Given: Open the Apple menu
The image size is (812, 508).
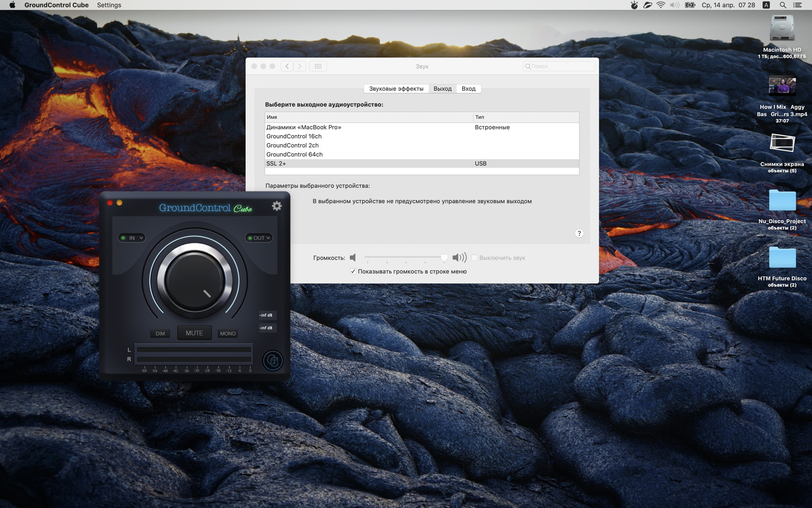Looking at the screenshot, I should pyautogui.click(x=12, y=5).
